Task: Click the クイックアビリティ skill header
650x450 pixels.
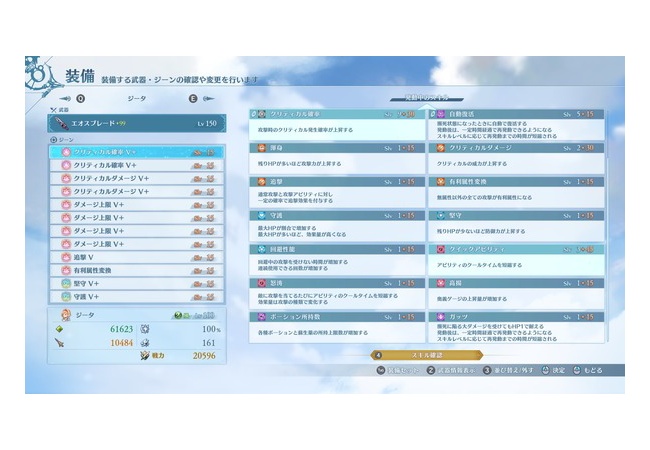Action: click(x=517, y=249)
